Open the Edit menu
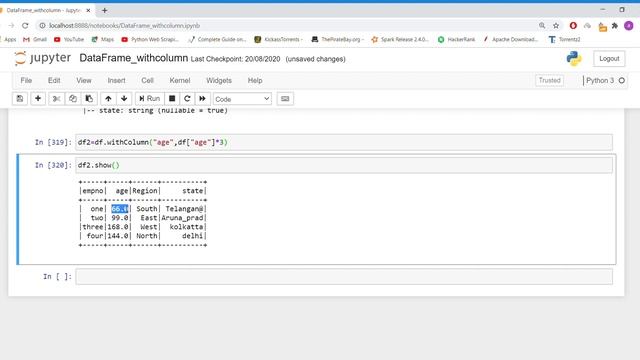 (x=54, y=80)
